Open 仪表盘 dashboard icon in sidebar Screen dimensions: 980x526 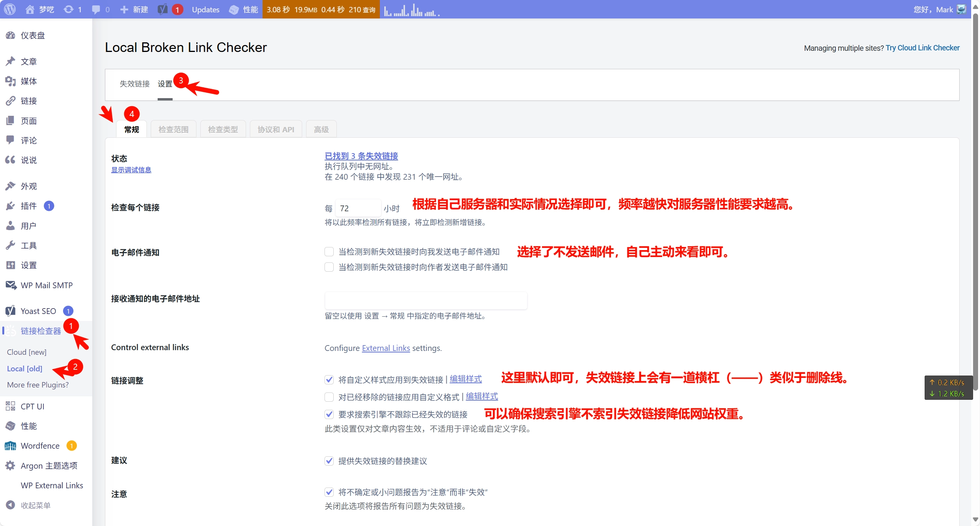click(10, 35)
